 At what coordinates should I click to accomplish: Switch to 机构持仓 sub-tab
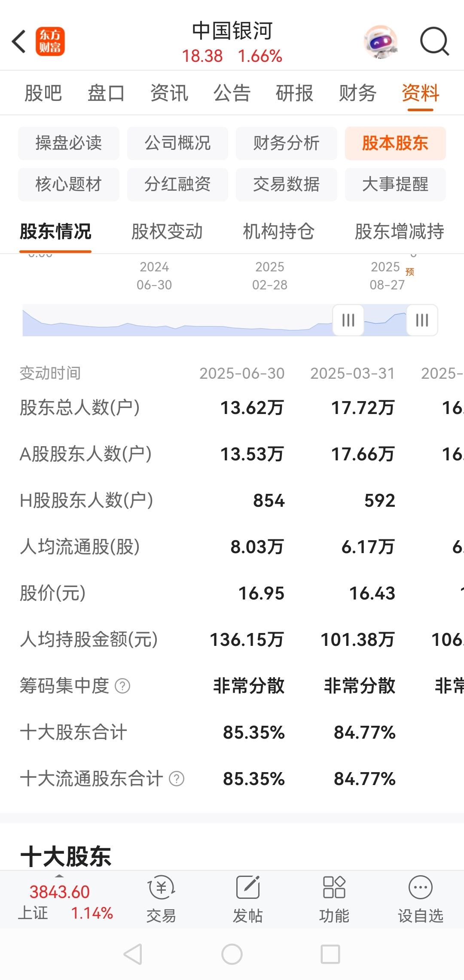click(278, 231)
